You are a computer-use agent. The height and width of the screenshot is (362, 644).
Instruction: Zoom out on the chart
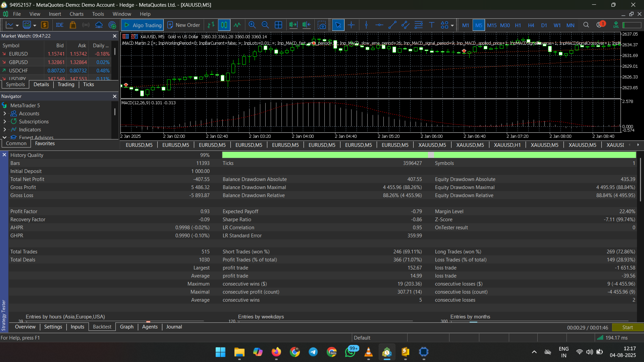[x=265, y=25]
